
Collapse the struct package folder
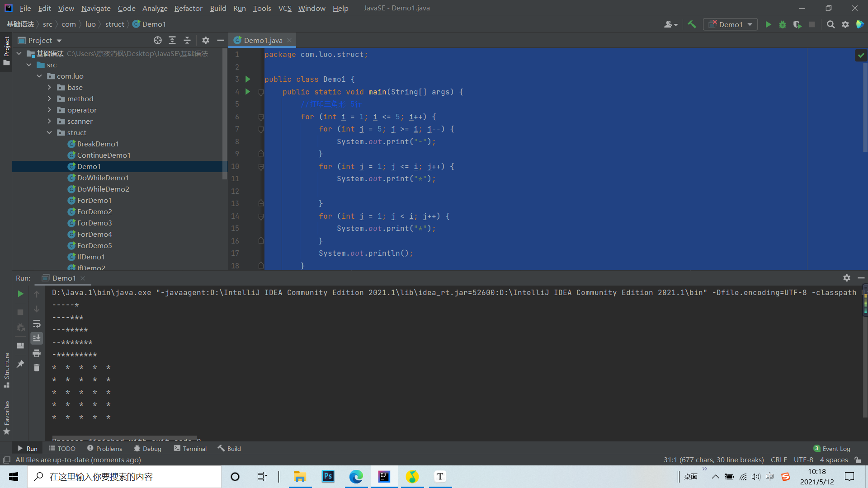[49, 132]
